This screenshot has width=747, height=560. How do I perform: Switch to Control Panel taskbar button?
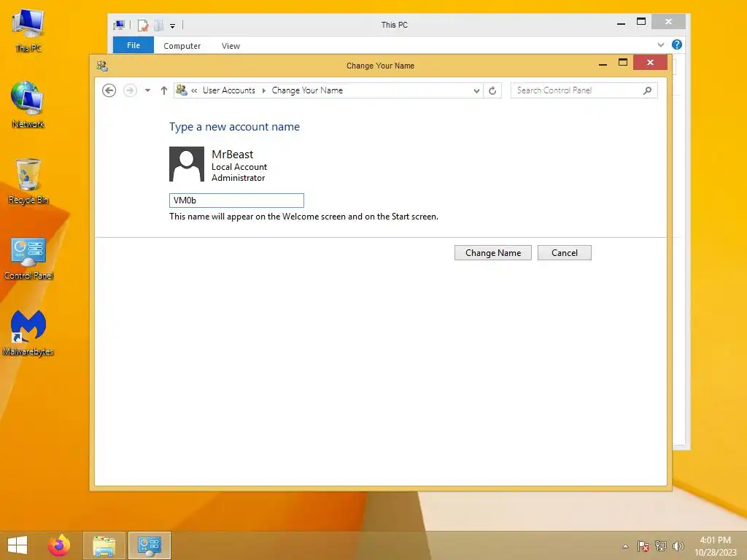[x=149, y=545]
